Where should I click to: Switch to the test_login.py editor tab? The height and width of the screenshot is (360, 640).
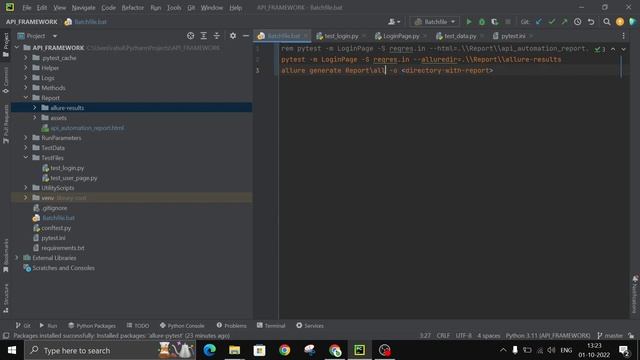click(x=341, y=36)
